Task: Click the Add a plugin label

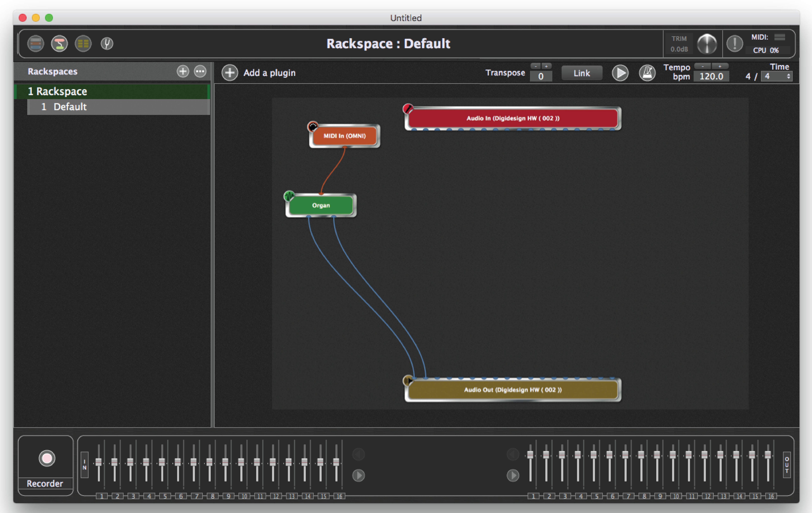Action: pos(270,73)
